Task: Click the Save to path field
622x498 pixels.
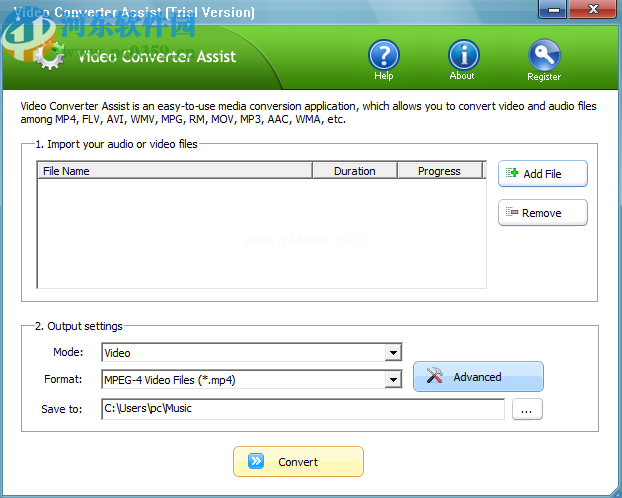Action: click(302, 409)
